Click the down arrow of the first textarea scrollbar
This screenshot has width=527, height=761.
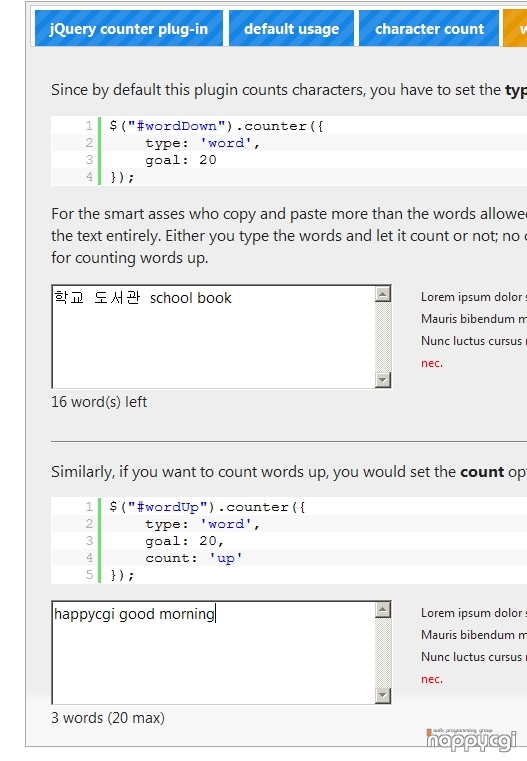pos(383,380)
